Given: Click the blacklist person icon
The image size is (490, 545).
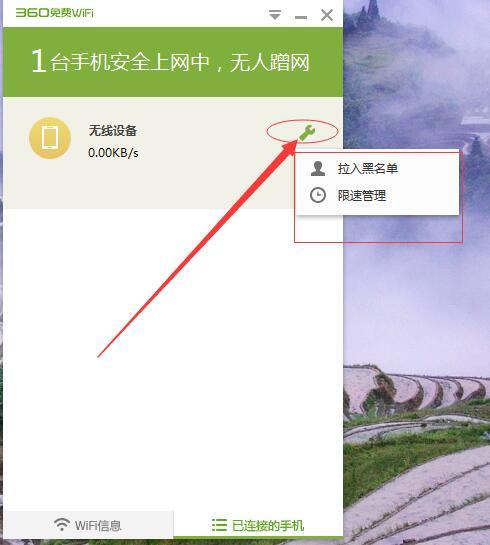Looking at the screenshot, I should pyautogui.click(x=318, y=169).
